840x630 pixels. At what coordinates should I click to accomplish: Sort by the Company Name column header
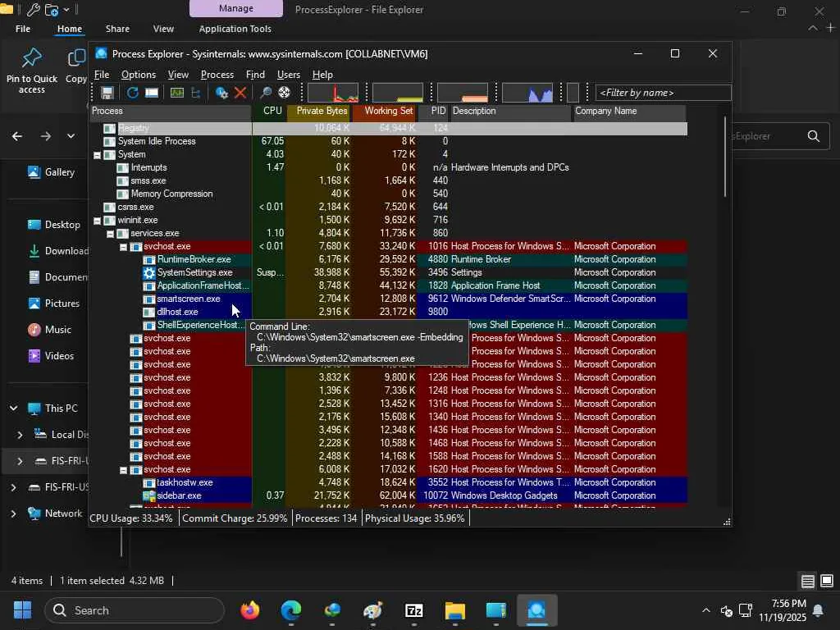pyautogui.click(x=629, y=111)
